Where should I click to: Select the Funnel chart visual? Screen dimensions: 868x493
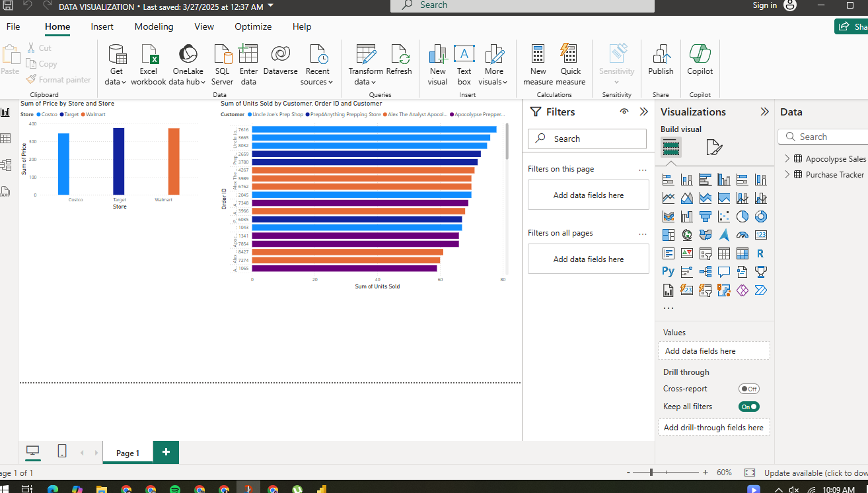point(705,216)
